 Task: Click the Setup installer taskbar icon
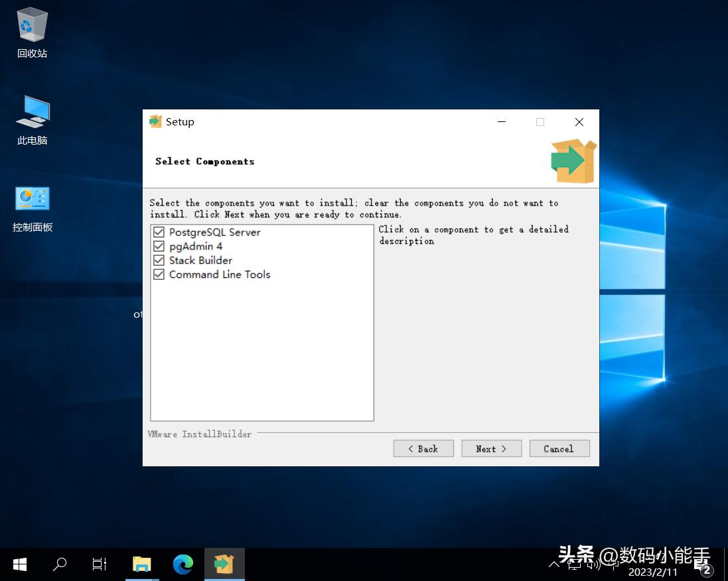pos(224,564)
